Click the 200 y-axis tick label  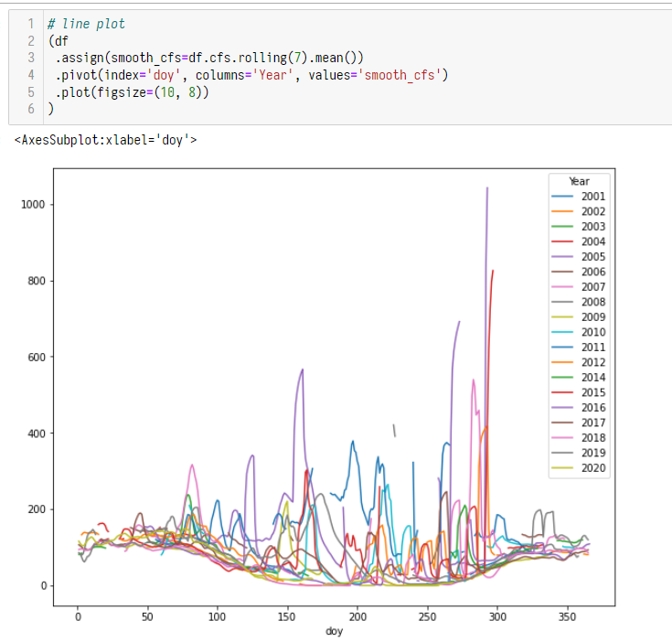coord(37,509)
